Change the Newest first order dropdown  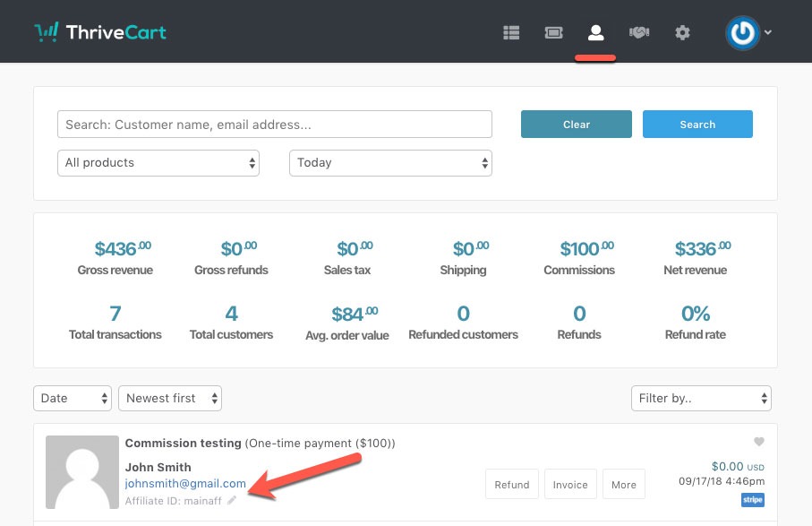[170, 399]
